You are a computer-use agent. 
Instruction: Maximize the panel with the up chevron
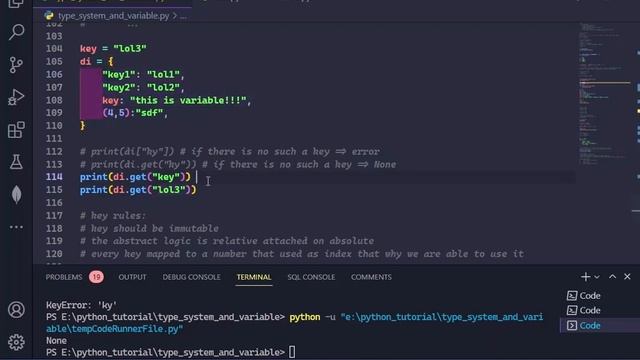[x=612, y=277]
